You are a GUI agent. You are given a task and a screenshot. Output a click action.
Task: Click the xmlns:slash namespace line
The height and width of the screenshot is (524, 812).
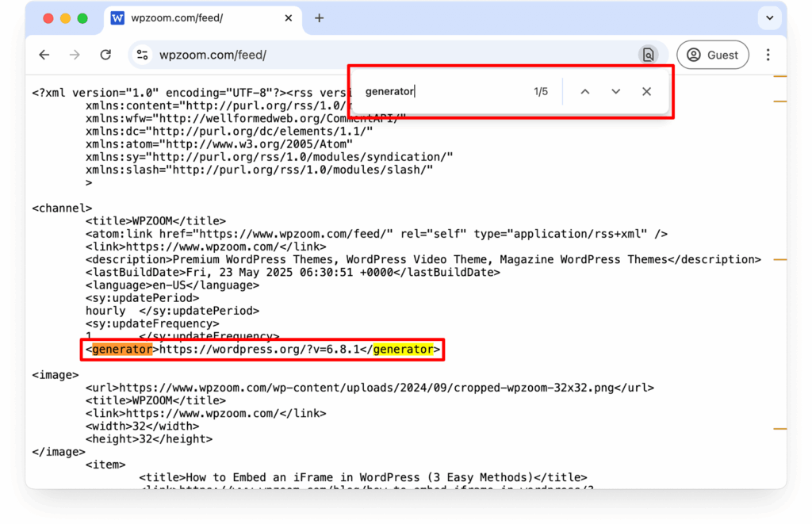[259, 170]
